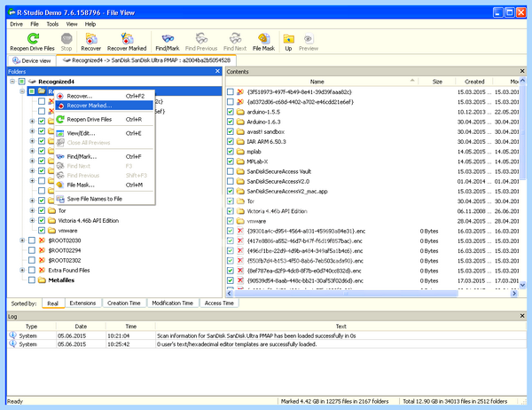Click Contents vertical scrollbar down arrow
Viewport: 532px width, 410px height.
(522, 286)
